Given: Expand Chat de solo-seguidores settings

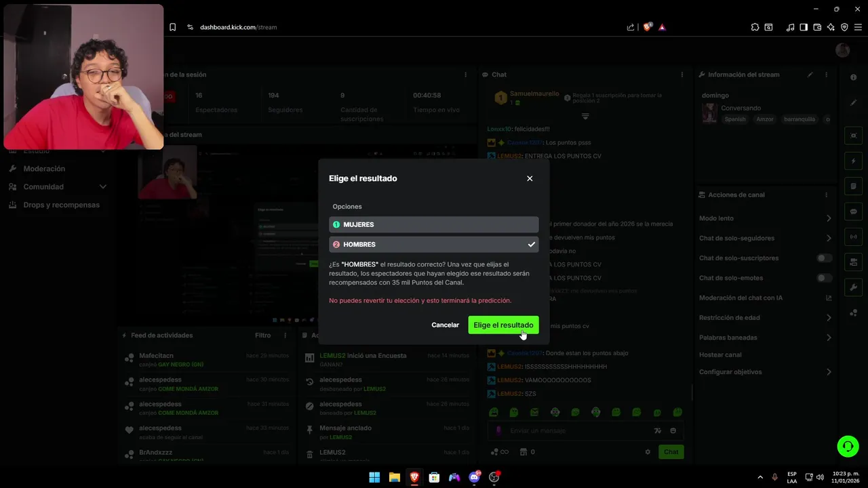Looking at the screenshot, I should pos(829,238).
